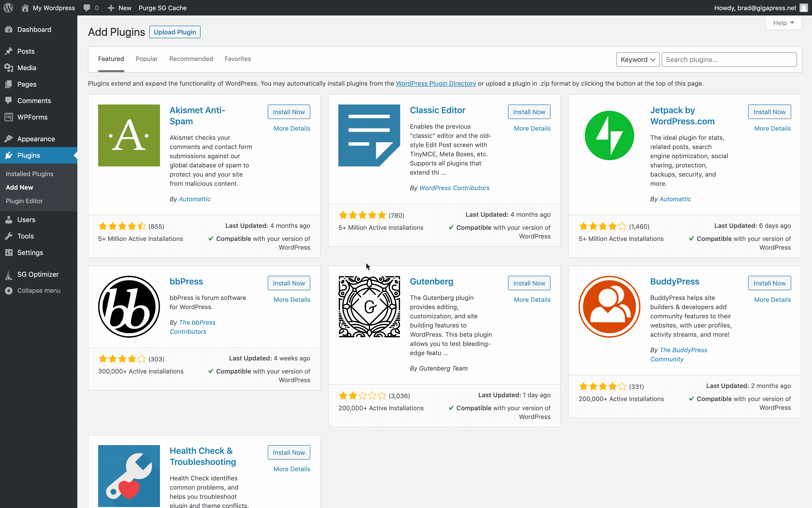
Task: Open the Plugin Editor submenu
Action: (24, 201)
